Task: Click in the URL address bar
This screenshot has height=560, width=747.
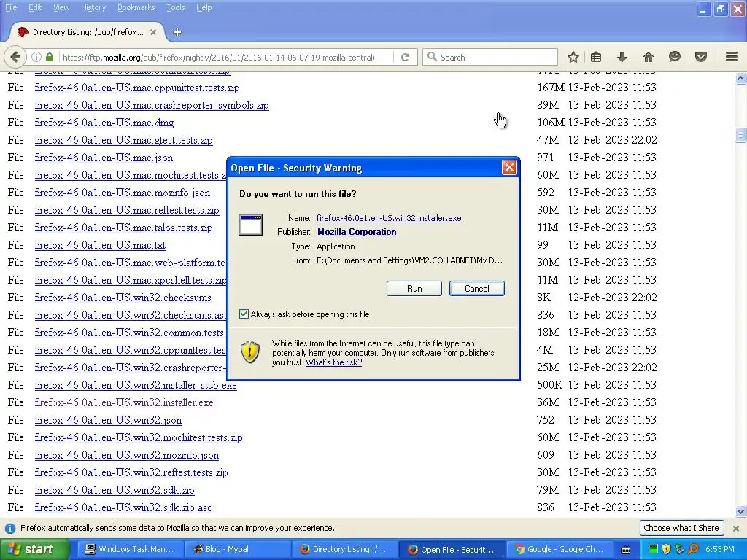Action: point(218,57)
